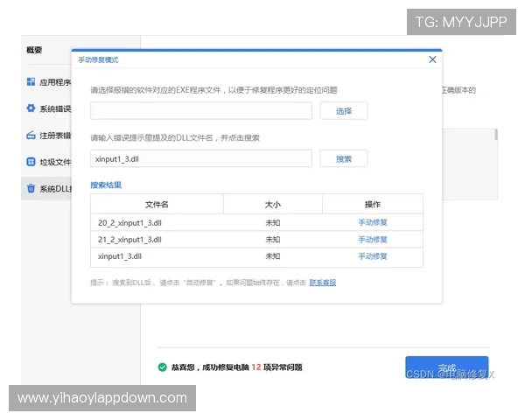Viewport: 525px width, 420px height.
Task: Click 未知 size in 20_2_xinput1_3.dll row
Action: [272, 223]
